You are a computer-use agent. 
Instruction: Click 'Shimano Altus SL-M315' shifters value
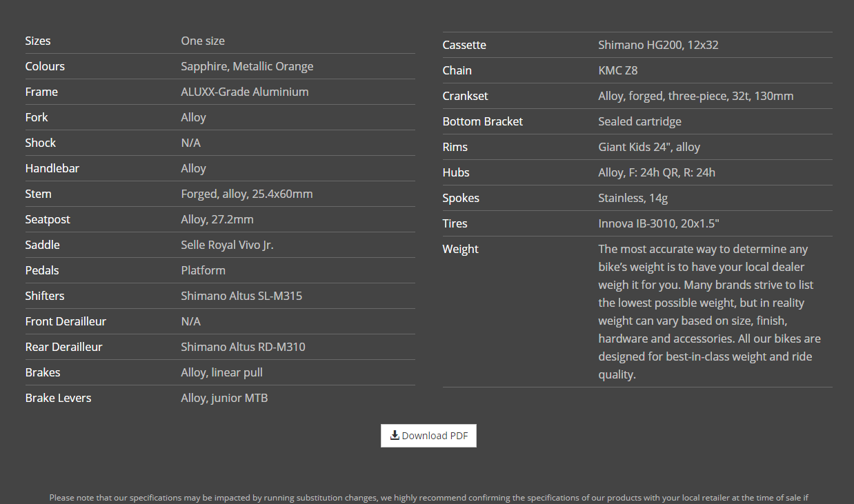coord(241,296)
